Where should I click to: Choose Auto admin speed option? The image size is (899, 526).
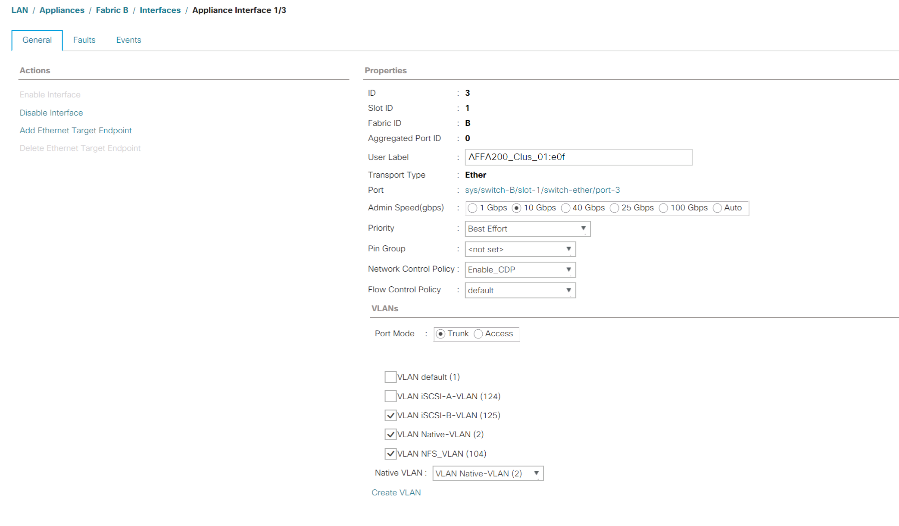pyautogui.click(x=719, y=208)
